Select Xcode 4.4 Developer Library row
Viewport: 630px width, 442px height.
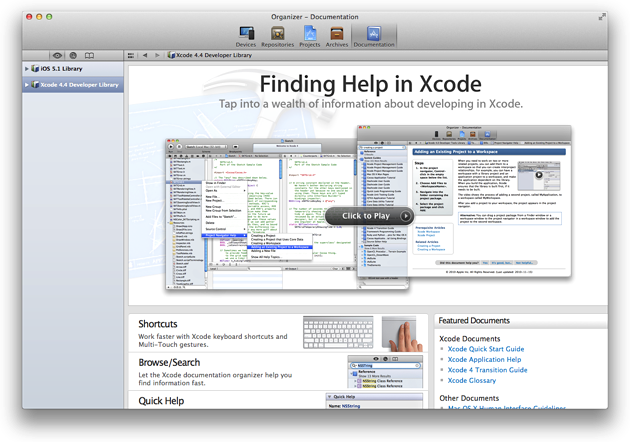pos(73,85)
